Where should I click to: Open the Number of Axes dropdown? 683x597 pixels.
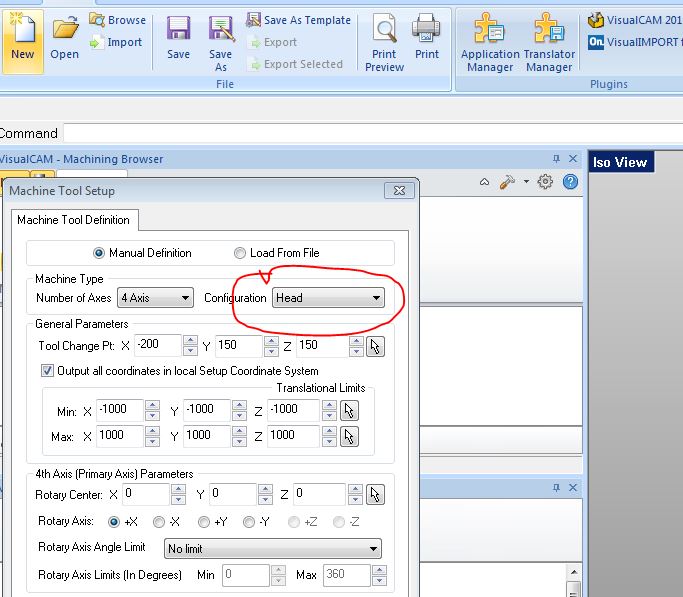tap(155, 298)
